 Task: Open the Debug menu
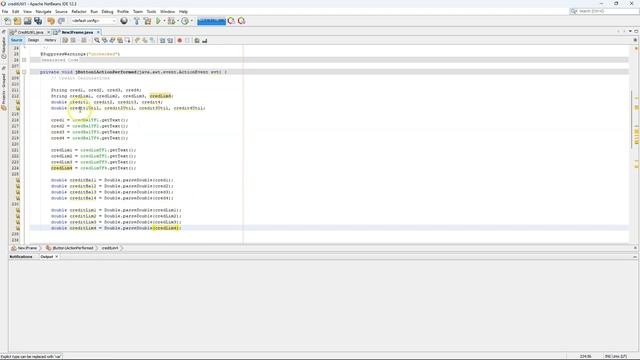[x=107, y=11]
